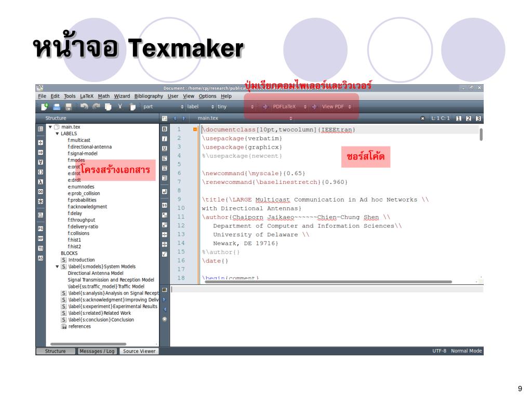Open the favorite symbols asterisk panel
Viewport: 532px width, 399px height.
click(x=41, y=202)
